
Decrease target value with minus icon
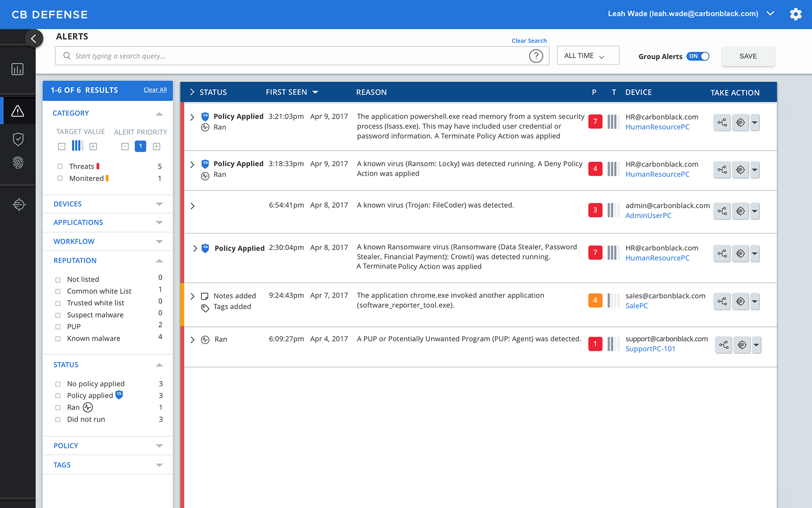62,146
